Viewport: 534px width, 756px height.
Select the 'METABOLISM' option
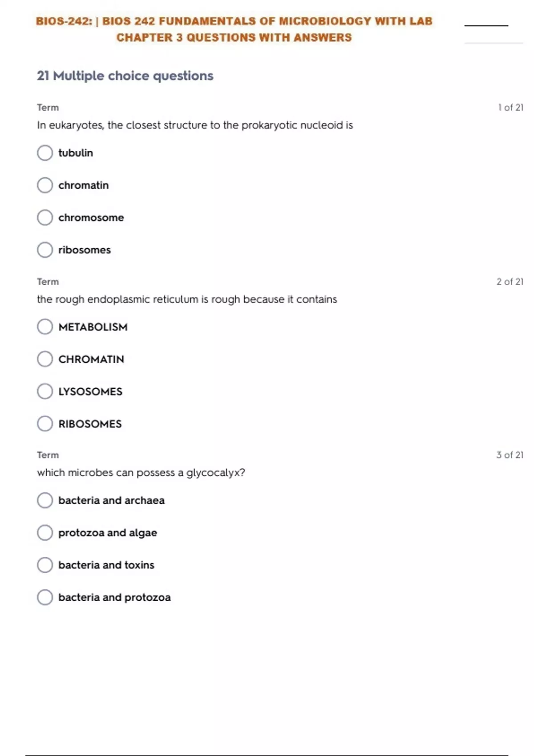point(45,327)
